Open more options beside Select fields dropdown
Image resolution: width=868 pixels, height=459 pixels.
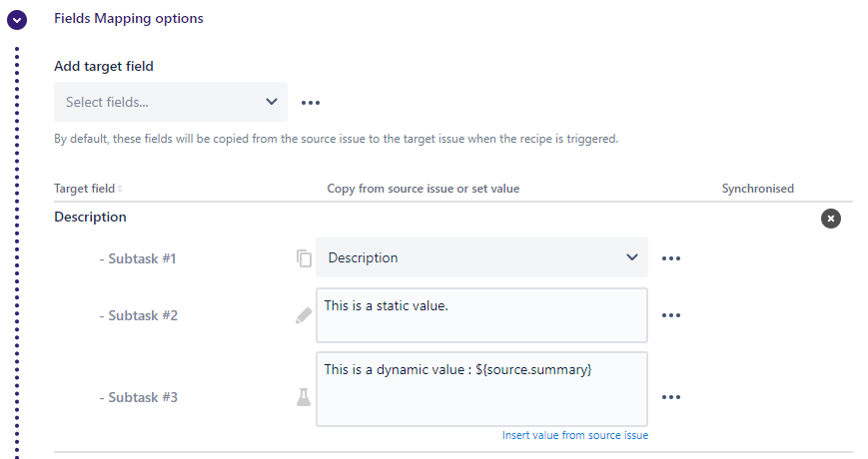pyautogui.click(x=311, y=103)
